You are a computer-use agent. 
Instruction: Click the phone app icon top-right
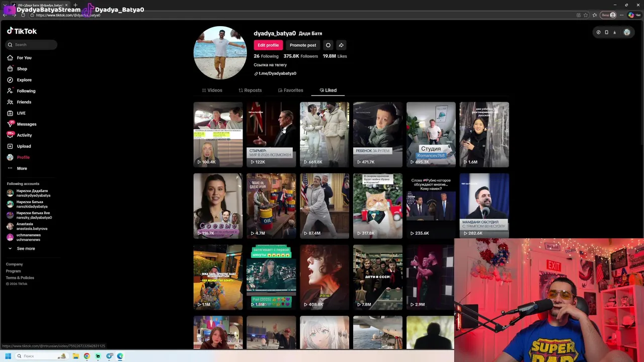click(x=606, y=32)
